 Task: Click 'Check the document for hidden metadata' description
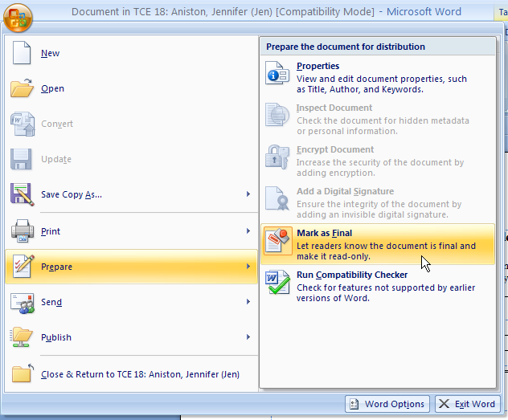[383, 126]
